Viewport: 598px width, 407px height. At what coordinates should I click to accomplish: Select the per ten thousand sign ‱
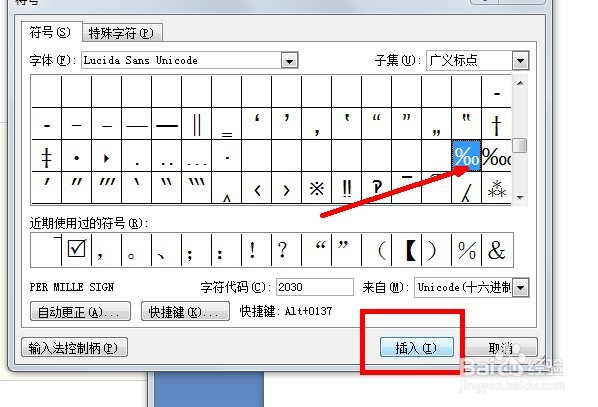[x=496, y=155]
